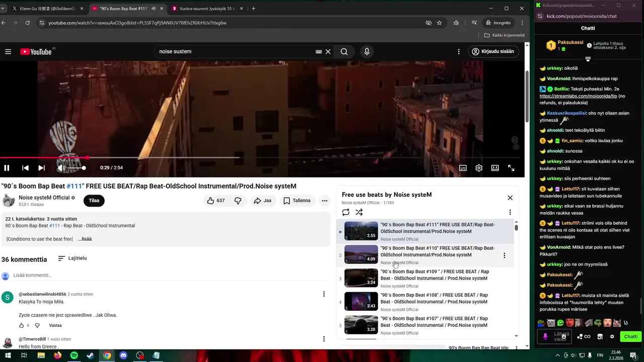Skip to next video in playlist

click(42, 168)
